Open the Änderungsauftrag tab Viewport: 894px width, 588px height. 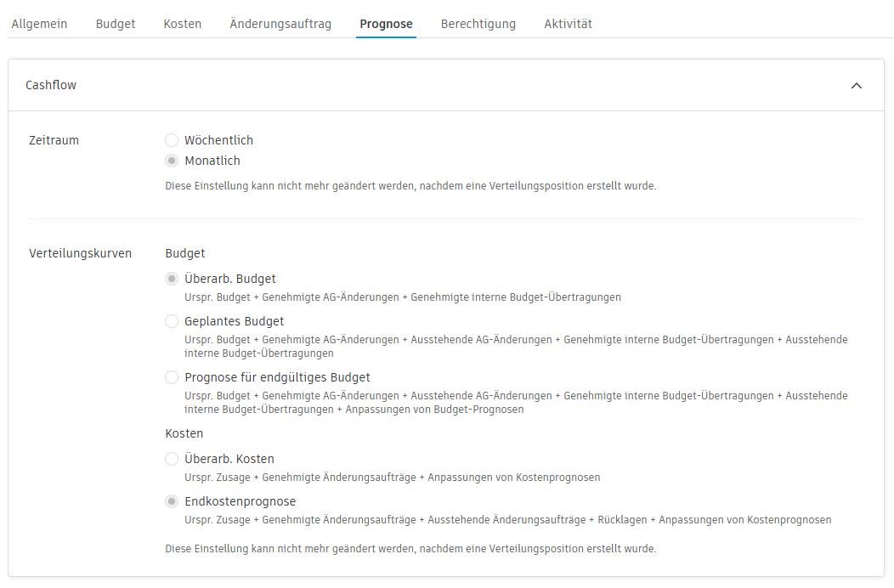click(280, 24)
